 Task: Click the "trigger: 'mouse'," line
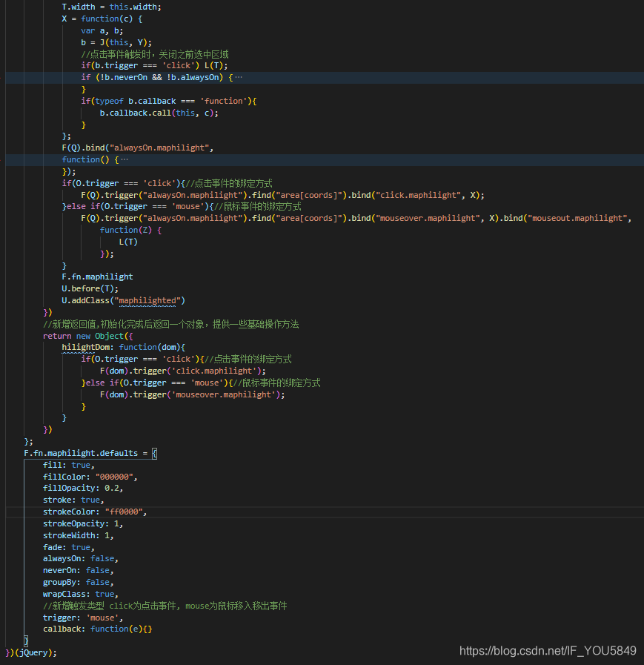[x=83, y=618]
